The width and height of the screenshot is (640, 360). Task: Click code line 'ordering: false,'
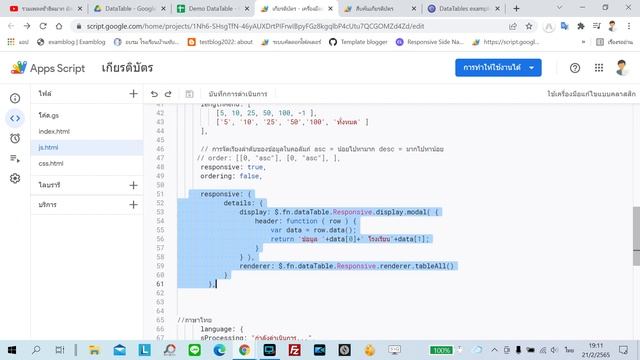(231, 176)
